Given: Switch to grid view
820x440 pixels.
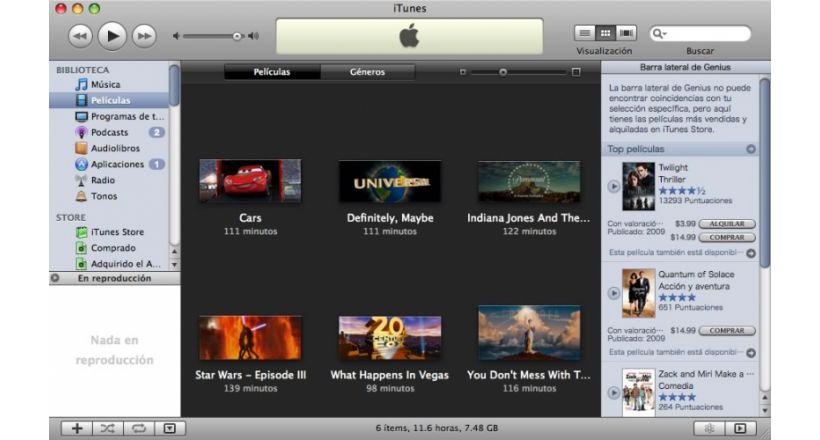Looking at the screenshot, I should point(605,33).
